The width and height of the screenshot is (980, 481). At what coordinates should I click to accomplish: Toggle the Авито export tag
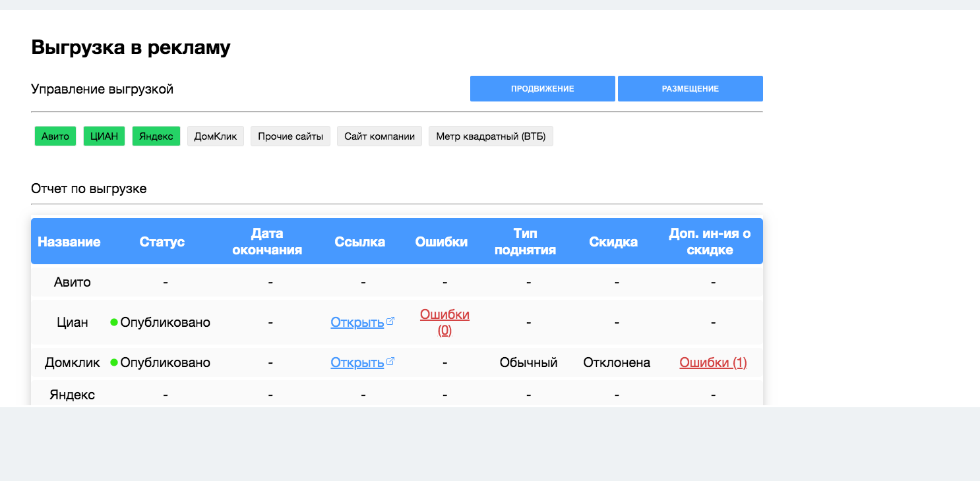click(x=55, y=136)
